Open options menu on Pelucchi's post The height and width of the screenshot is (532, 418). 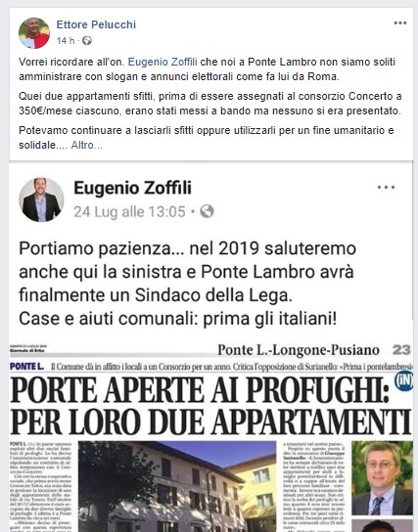click(x=400, y=23)
